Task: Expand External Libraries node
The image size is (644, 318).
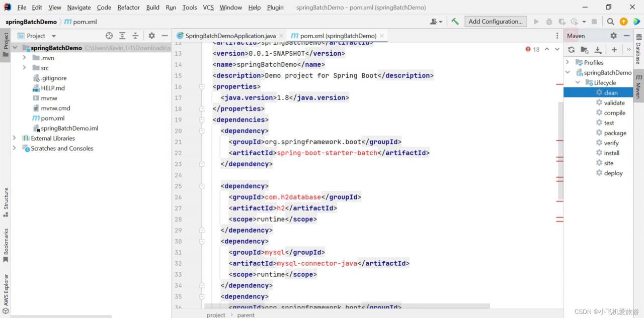Action: click(15, 138)
